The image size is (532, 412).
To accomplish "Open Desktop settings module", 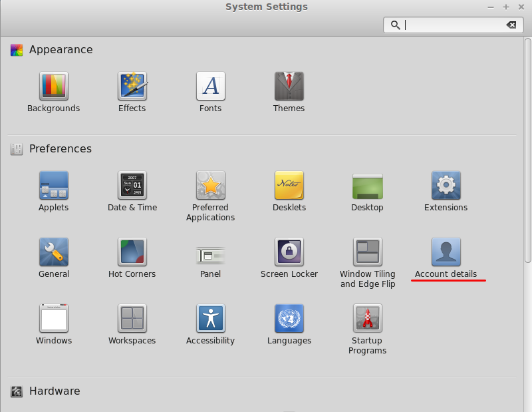I will 367,186.
